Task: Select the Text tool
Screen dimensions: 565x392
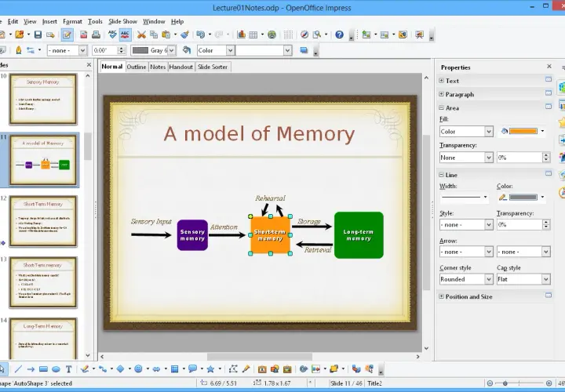Action: pos(68,369)
